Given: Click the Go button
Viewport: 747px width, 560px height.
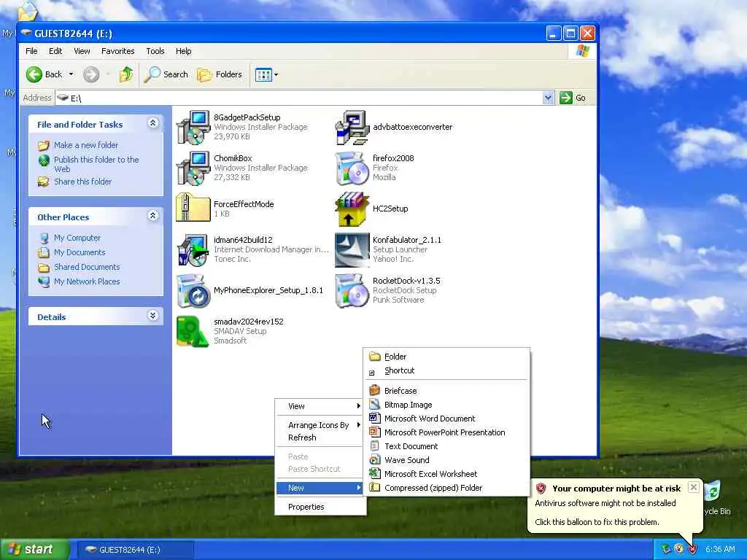Looking at the screenshot, I should pyautogui.click(x=573, y=98).
